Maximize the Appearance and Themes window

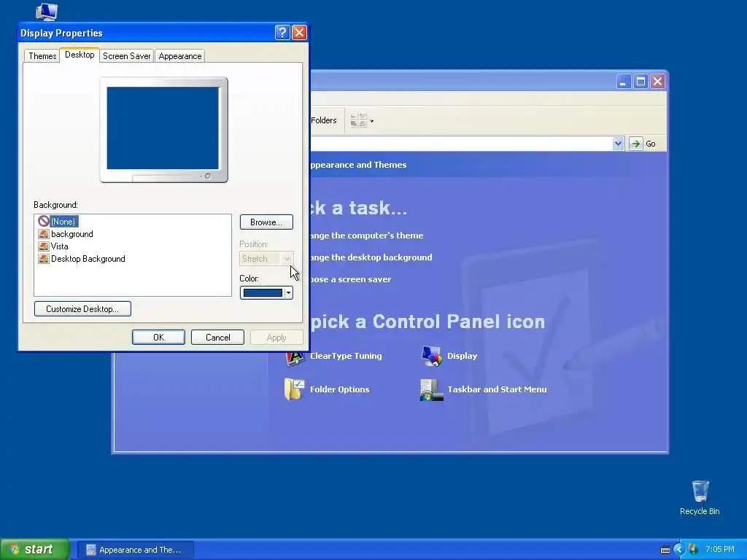pos(640,82)
